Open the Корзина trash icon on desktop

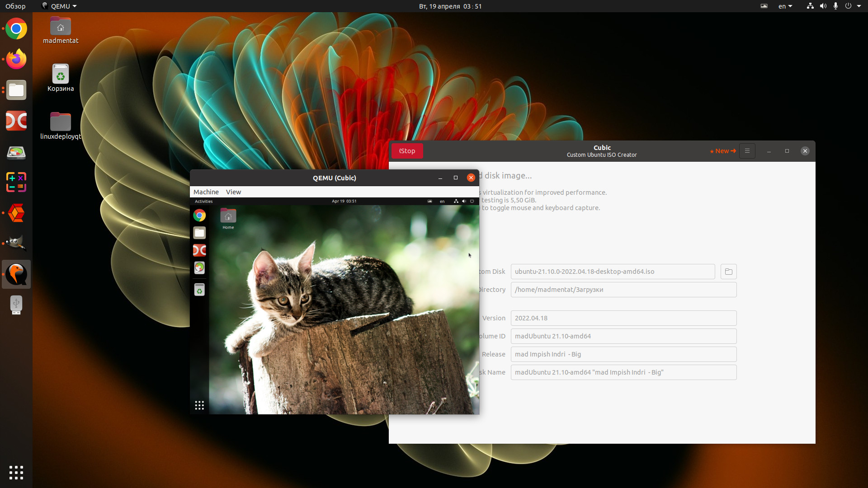61,78
